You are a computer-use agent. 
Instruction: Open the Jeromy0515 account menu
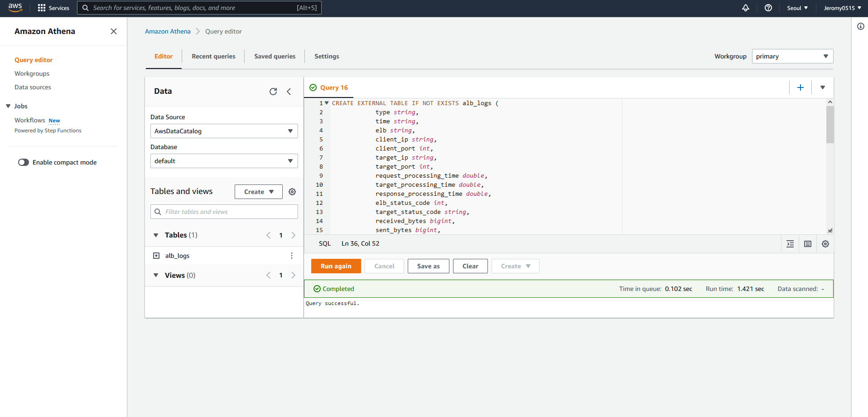(842, 8)
